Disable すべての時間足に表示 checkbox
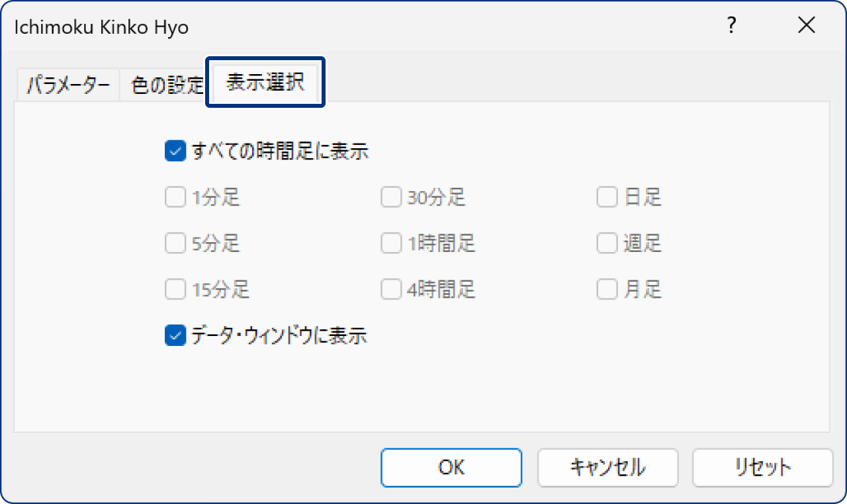847x504 pixels. (x=175, y=151)
